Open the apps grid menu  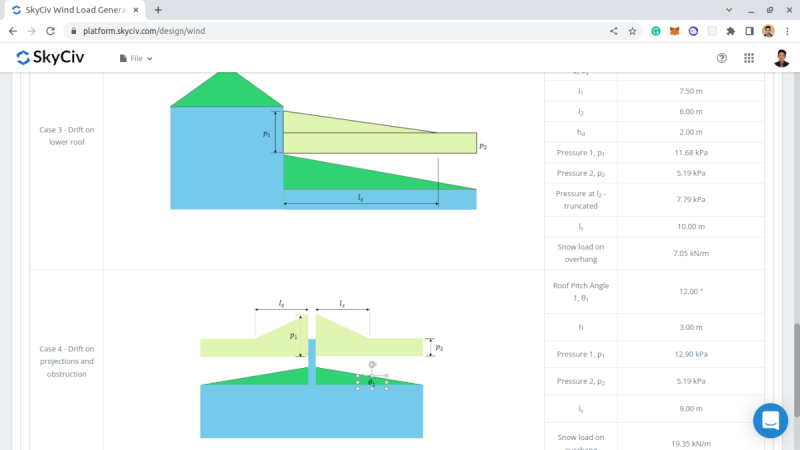pyautogui.click(x=749, y=58)
